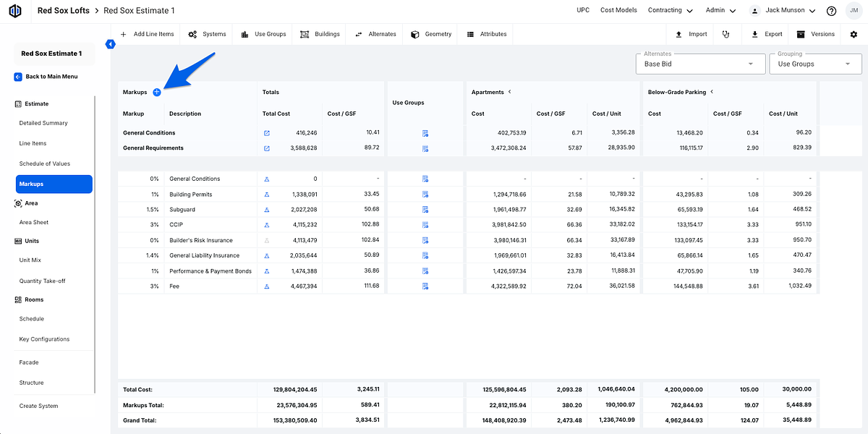Collapse the left sidebar arrow
This screenshot has height=434, width=868.
coord(110,44)
